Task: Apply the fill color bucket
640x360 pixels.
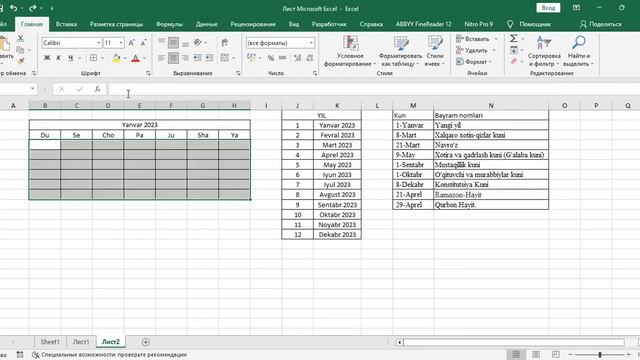Action: click(116, 58)
